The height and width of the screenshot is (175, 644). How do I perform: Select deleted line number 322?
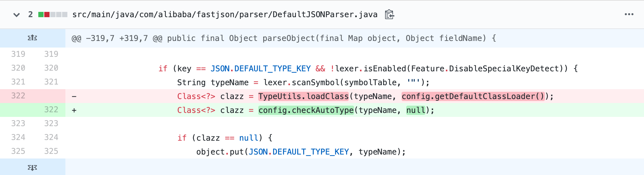click(18, 96)
